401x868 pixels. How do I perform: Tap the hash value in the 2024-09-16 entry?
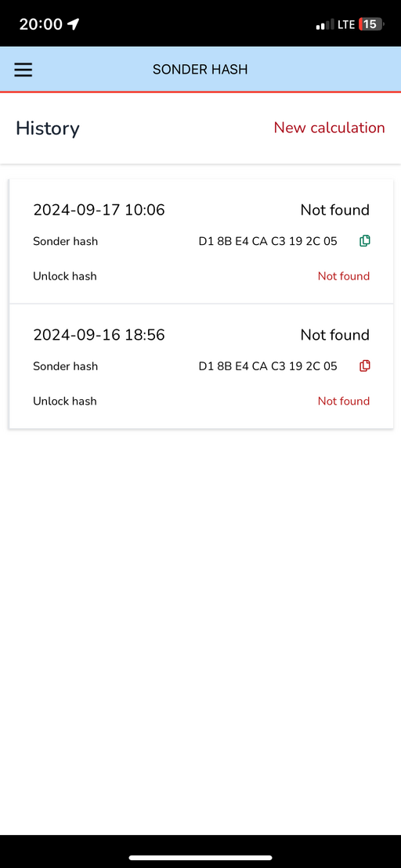(268, 366)
